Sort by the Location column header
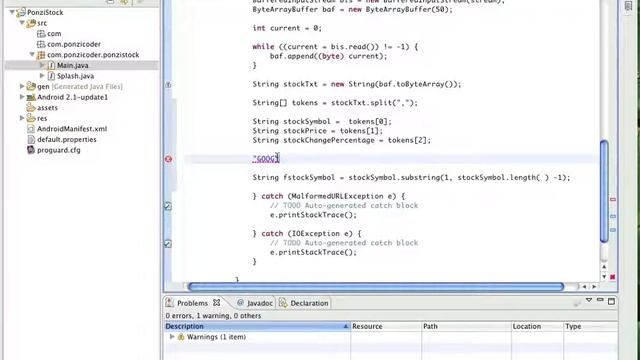 pos(537,326)
